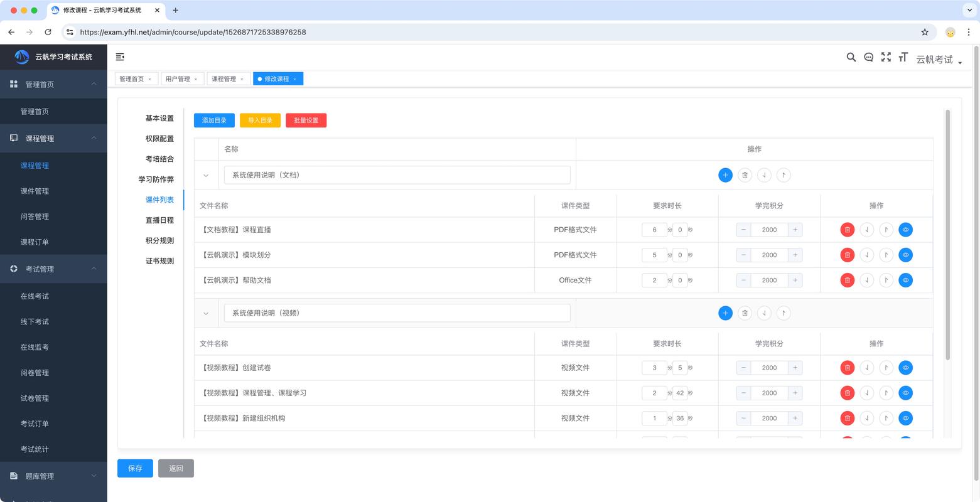
Task: Collapse the 系统使用说明（文档） directory chevron
Action: click(206, 176)
